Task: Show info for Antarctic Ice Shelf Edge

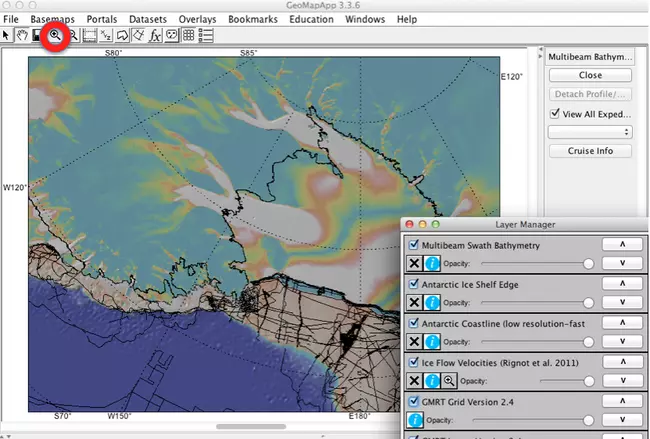Action: [432, 302]
